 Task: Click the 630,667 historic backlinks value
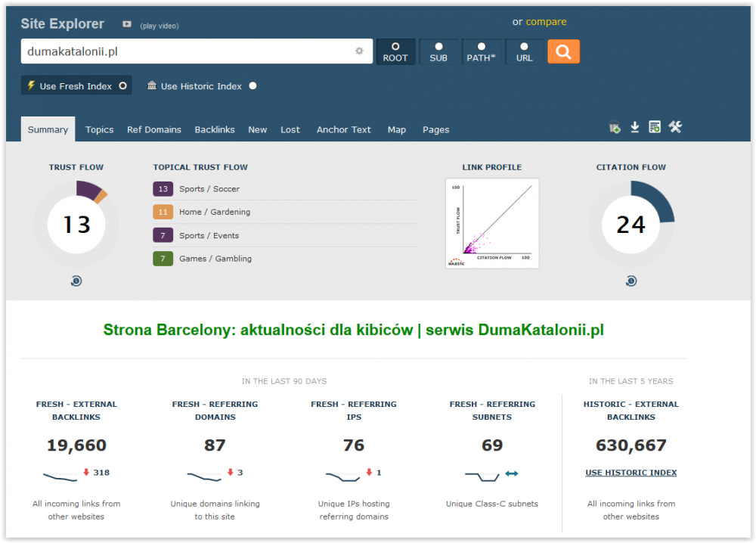tap(631, 445)
